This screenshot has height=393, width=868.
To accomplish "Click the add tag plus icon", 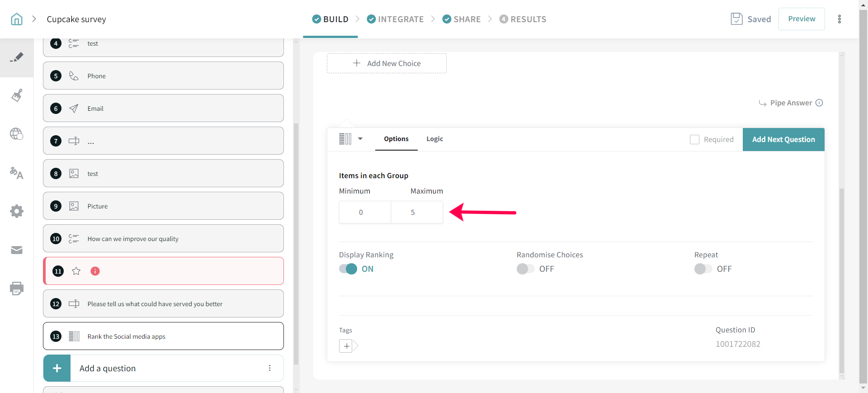I will click(346, 346).
